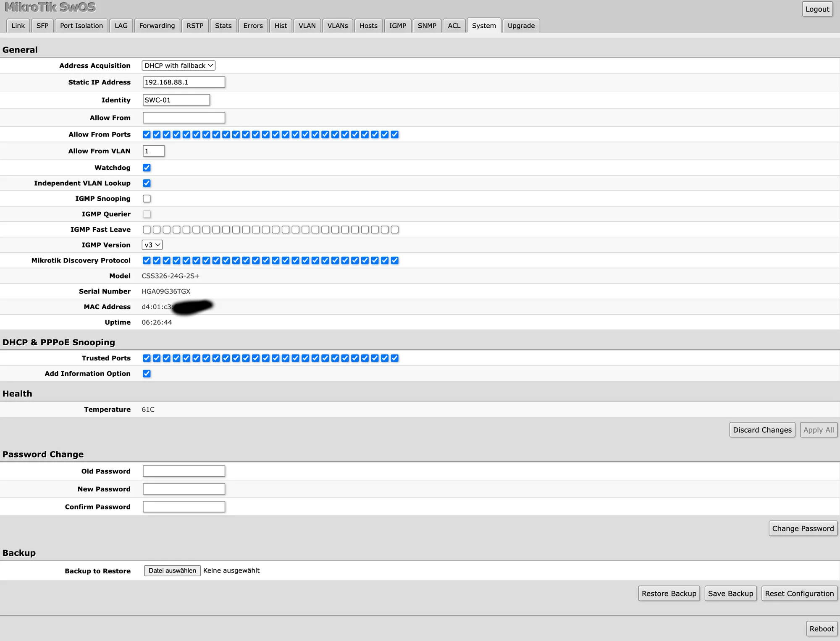Navigate to the Upgrade tab
The width and height of the screenshot is (840, 641).
[521, 26]
